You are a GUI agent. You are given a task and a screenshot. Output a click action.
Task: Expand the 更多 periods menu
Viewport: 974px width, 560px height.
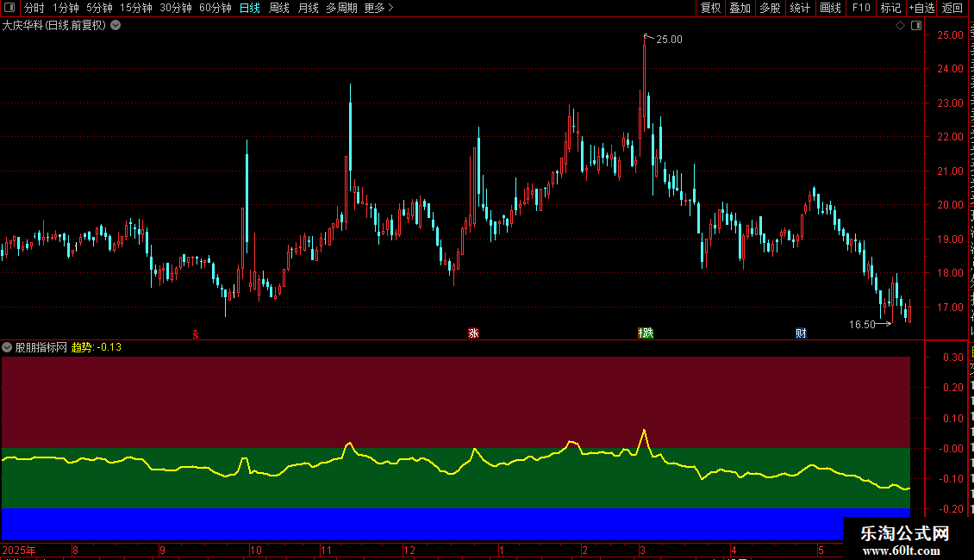pos(378,8)
